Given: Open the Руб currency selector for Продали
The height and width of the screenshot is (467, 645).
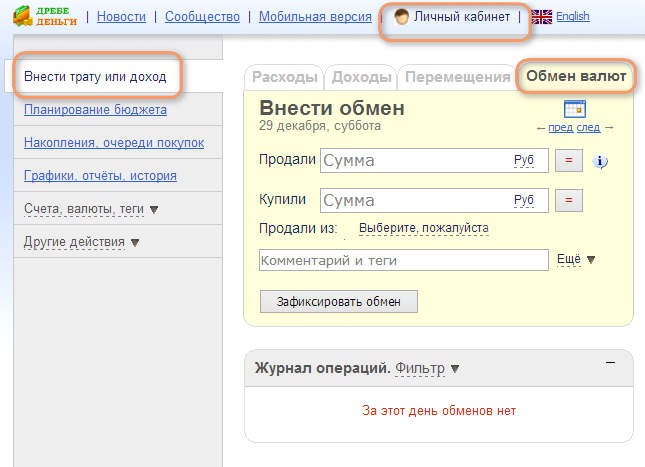Looking at the screenshot, I should pyautogui.click(x=524, y=160).
